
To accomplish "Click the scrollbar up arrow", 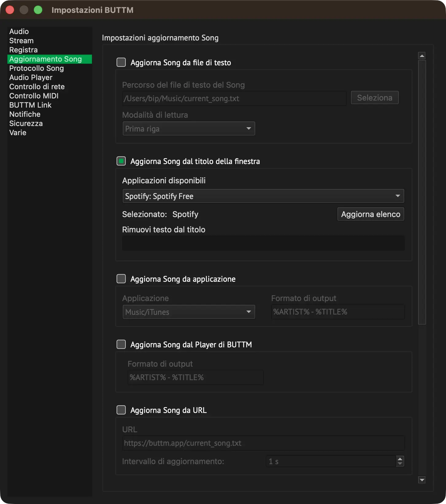I will [422, 55].
